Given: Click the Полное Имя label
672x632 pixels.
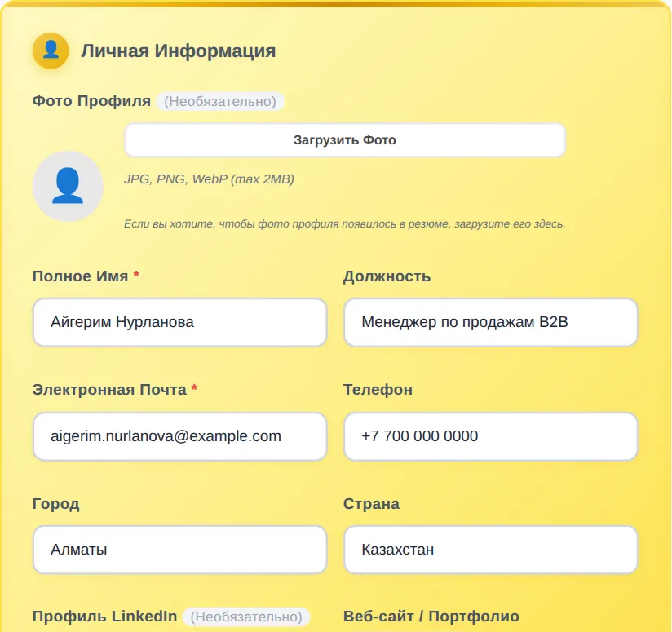Looking at the screenshot, I should [80, 276].
